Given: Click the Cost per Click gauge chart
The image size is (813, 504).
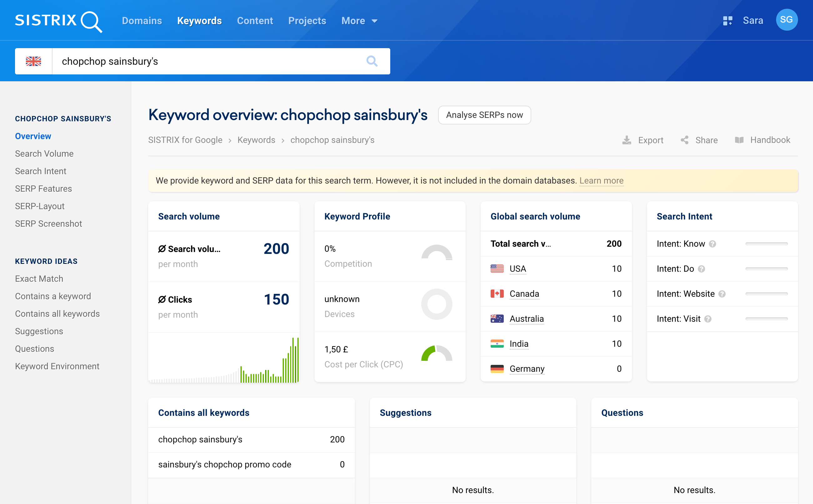Looking at the screenshot, I should (x=437, y=353).
